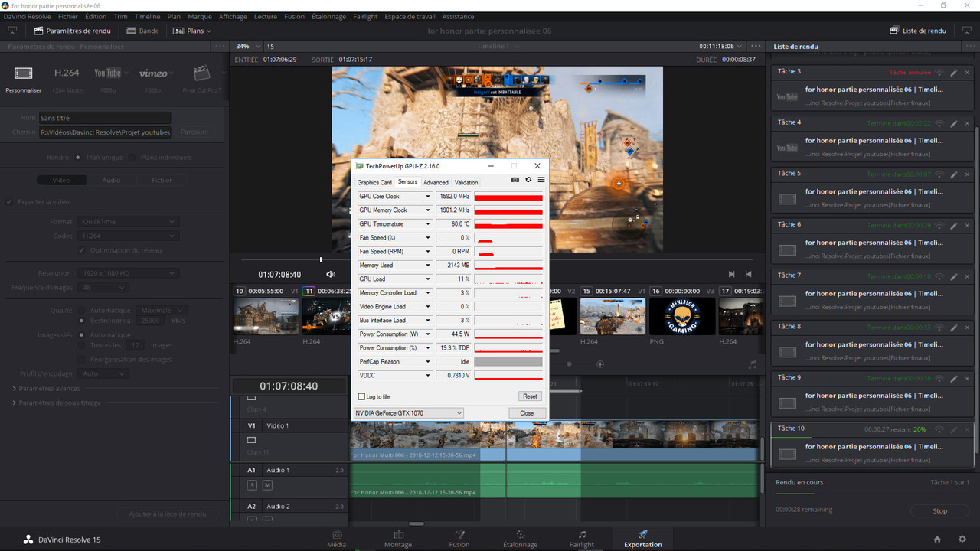Select clip 16 Meniach Gaming thumbnail

[682, 316]
